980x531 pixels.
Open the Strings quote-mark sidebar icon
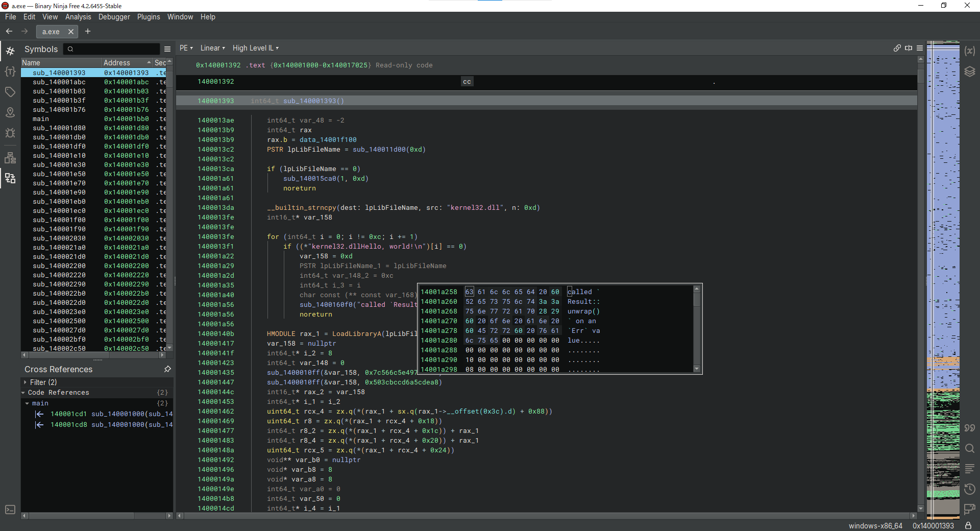coord(970,428)
